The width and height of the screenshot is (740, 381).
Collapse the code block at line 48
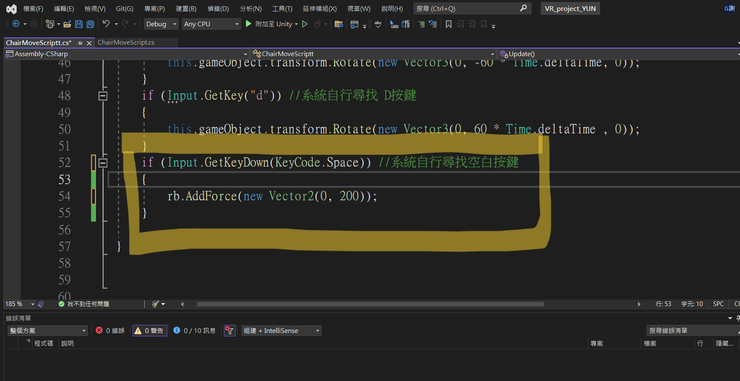[x=102, y=96]
